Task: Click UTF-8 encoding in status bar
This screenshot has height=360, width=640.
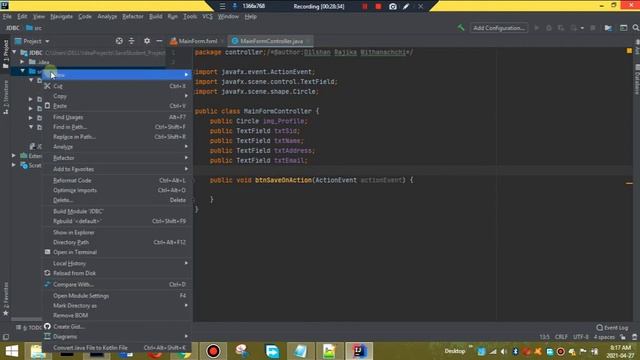Action: [580, 337]
